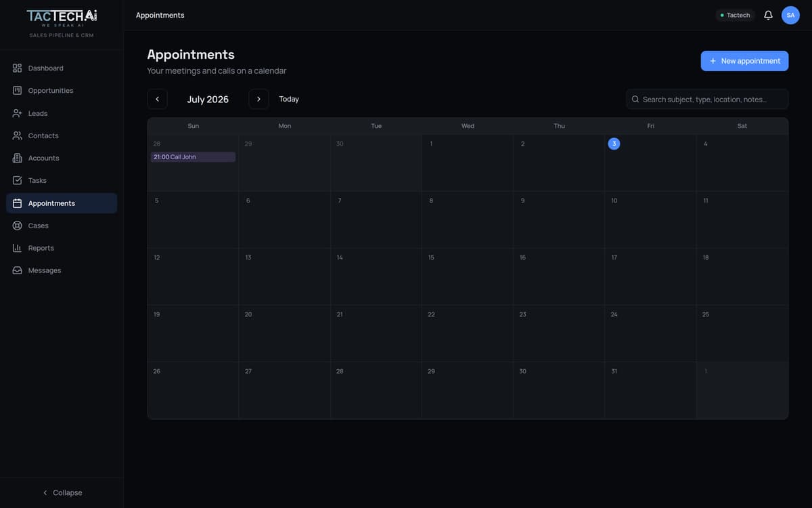Click the Opportunities kanban icon
The width and height of the screenshot is (812, 508).
point(18,91)
